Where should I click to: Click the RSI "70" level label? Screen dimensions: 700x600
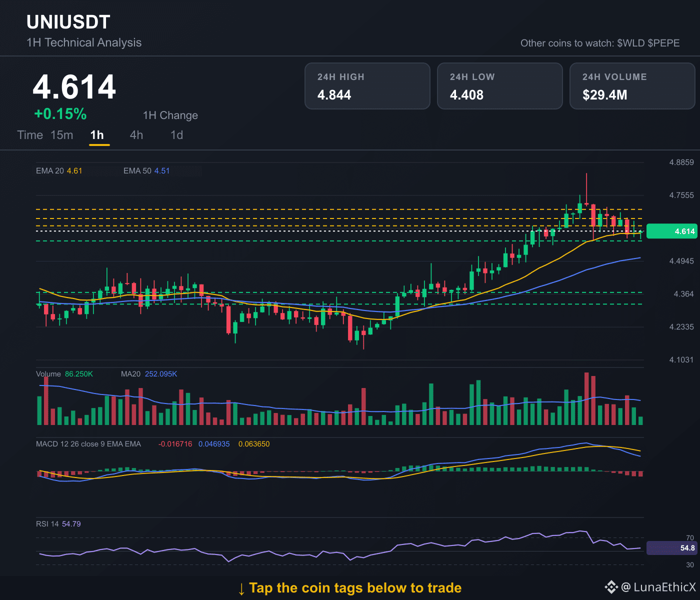[690, 538]
